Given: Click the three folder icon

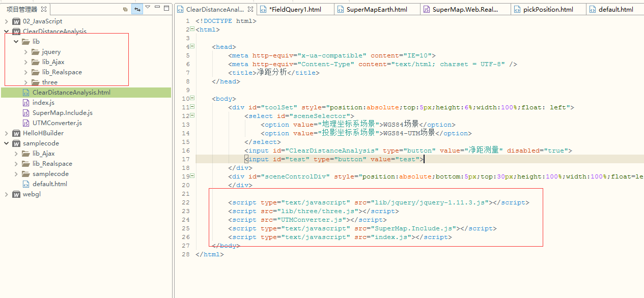Looking at the screenshot, I should [x=36, y=82].
